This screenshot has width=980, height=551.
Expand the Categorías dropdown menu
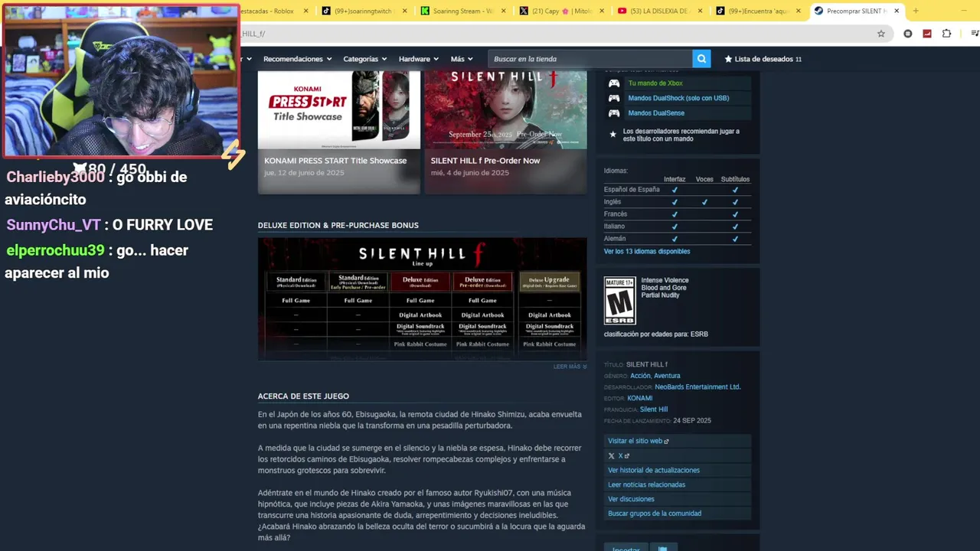(364, 59)
